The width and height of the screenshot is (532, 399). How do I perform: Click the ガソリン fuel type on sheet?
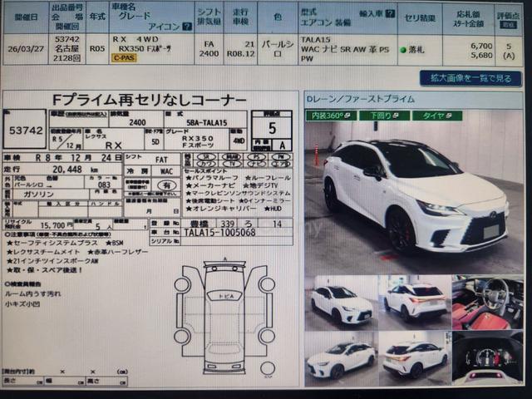(38, 194)
